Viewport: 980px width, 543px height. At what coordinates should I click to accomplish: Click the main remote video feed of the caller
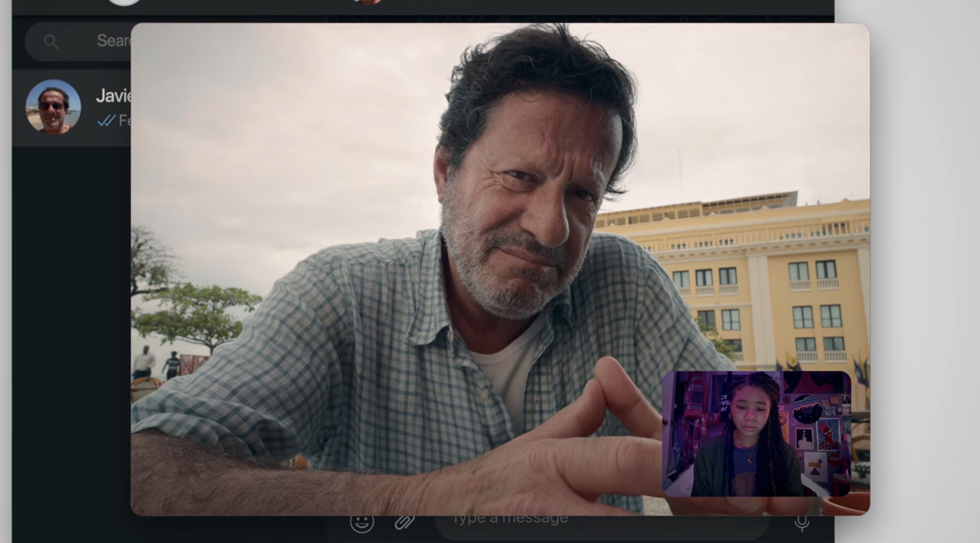494,190
